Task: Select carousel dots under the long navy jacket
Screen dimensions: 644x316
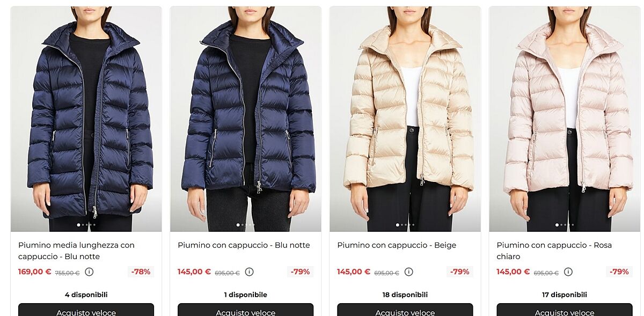Action: pyautogui.click(x=86, y=225)
